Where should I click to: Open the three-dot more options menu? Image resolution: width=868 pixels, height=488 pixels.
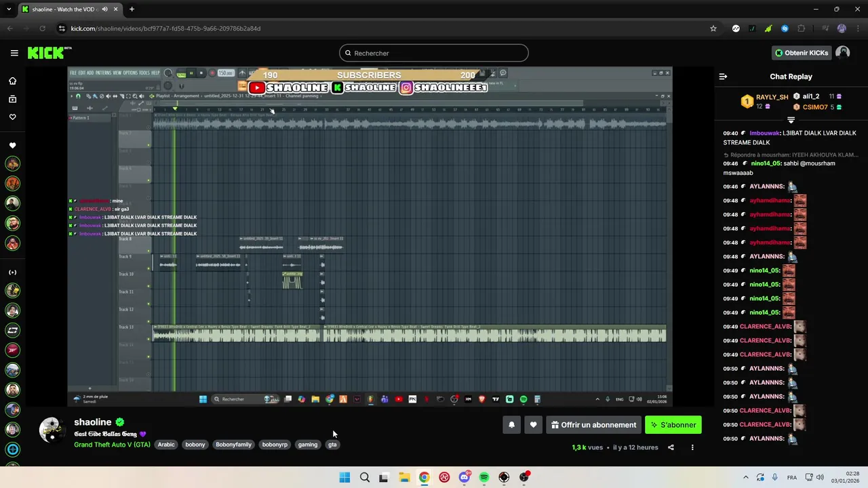(x=692, y=447)
